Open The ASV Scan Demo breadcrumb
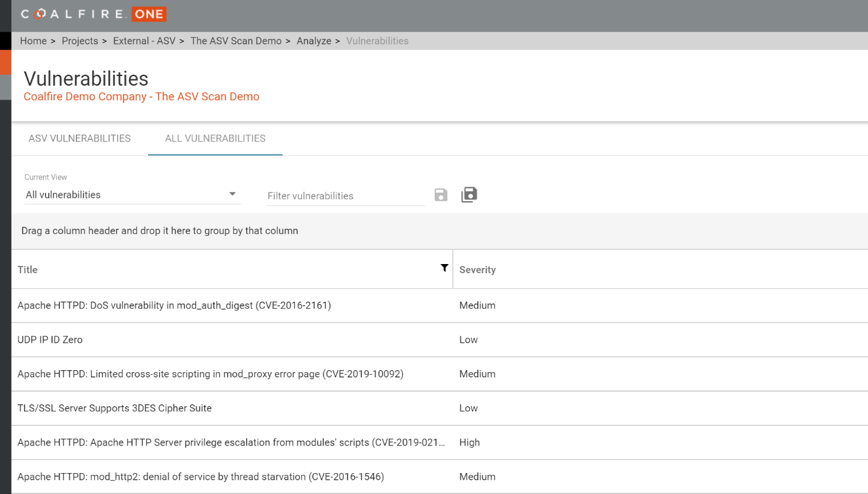 pyautogui.click(x=236, y=41)
